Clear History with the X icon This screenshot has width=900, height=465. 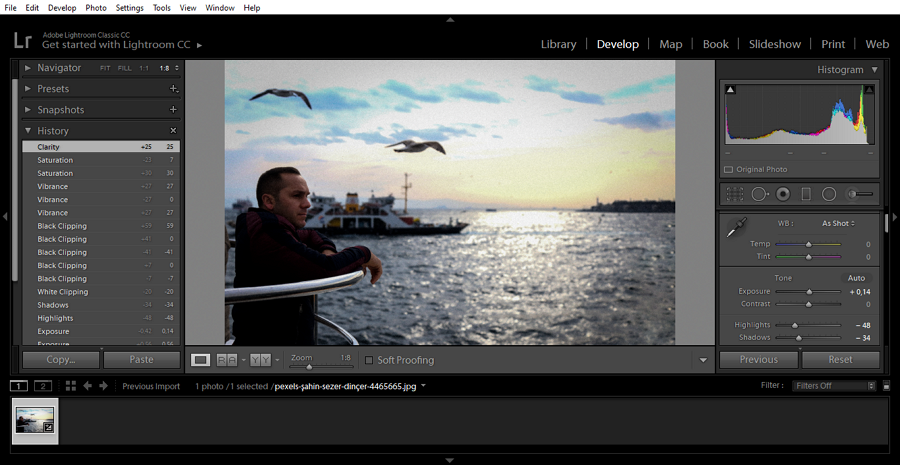173,131
